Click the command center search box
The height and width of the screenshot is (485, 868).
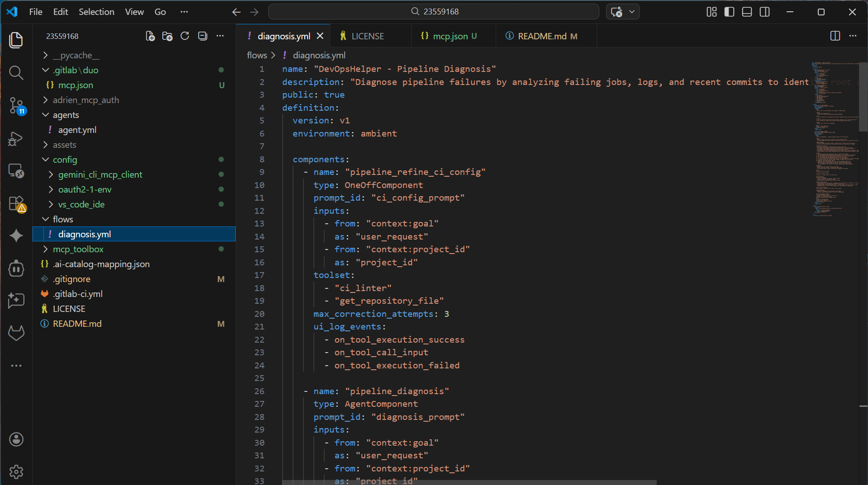click(433, 12)
